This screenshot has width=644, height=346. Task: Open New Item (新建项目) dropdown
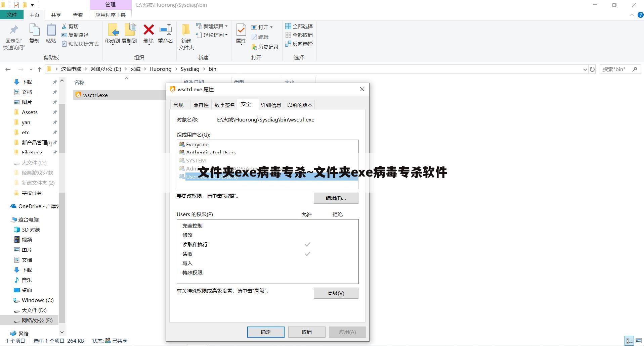tap(212, 26)
